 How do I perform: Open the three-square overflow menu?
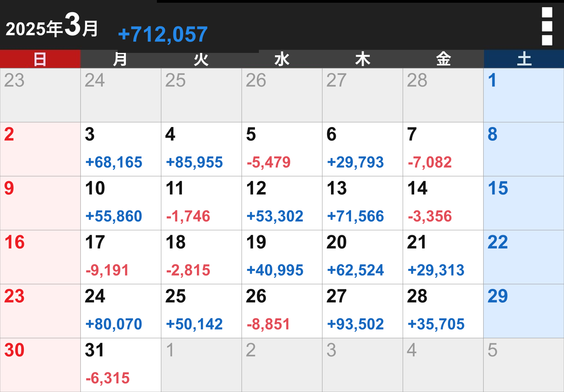(x=547, y=26)
